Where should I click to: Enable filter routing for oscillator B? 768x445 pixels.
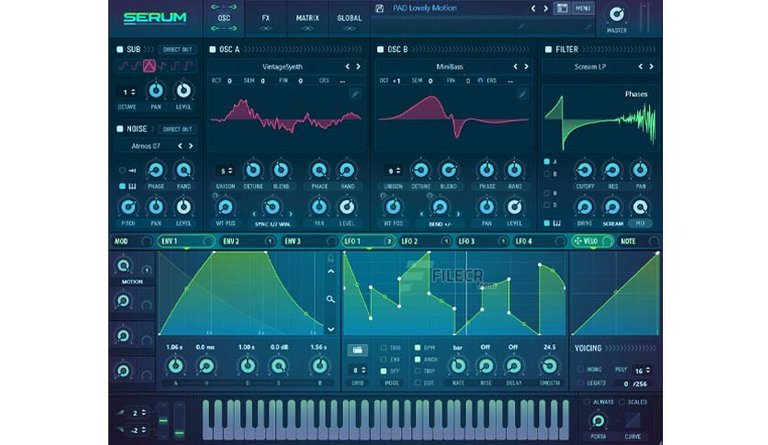click(x=547, y=174)
